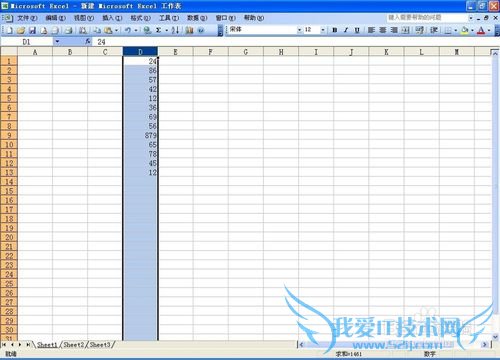The image size is (500, 360).
Task: Switch to the Sheet3 tab
Action: tap(100, 344)
